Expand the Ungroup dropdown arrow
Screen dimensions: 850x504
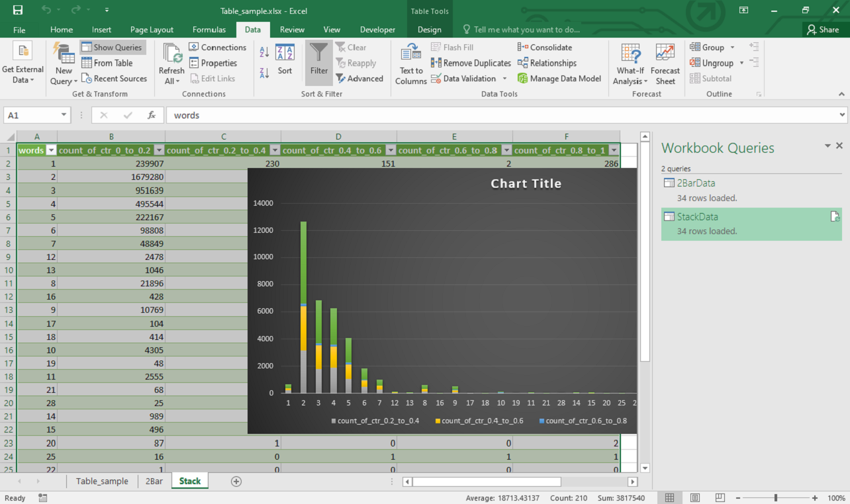pos(741,63)
